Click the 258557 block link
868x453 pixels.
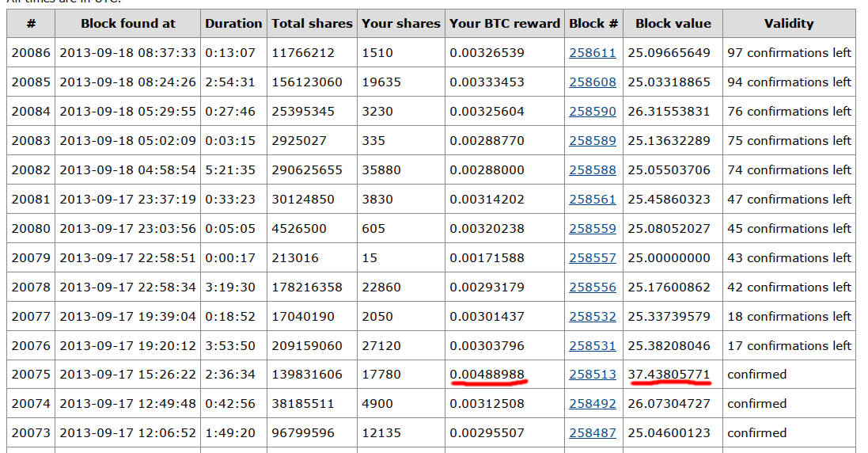pyautogui.click(x=592, y=258)
